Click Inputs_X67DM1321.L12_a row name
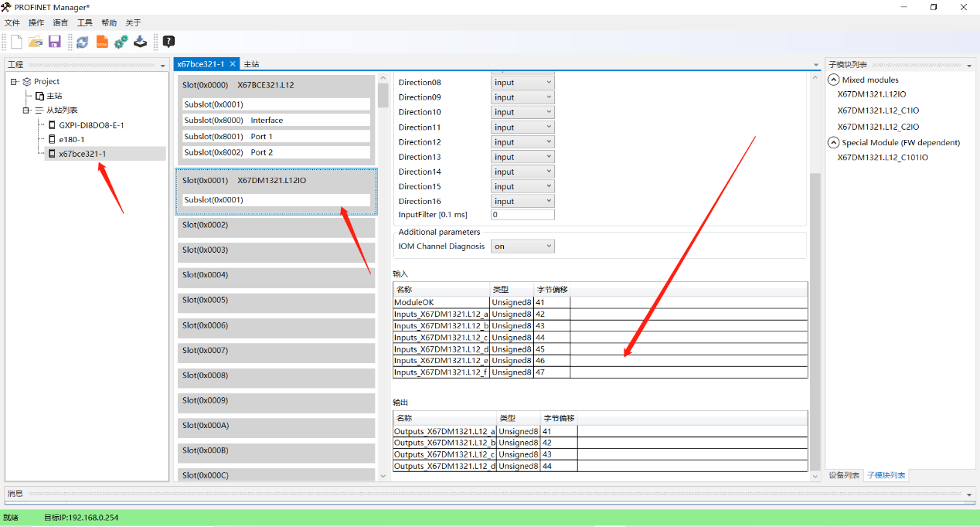Viewport: 980px width, 527px height. pyautogui.click(x=441, y=314)
